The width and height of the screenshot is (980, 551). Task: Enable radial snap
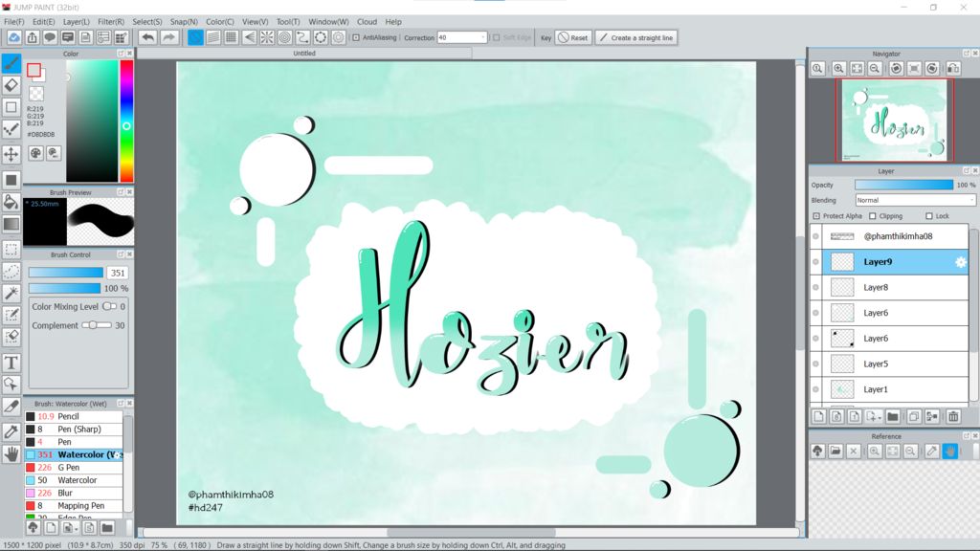267,37
